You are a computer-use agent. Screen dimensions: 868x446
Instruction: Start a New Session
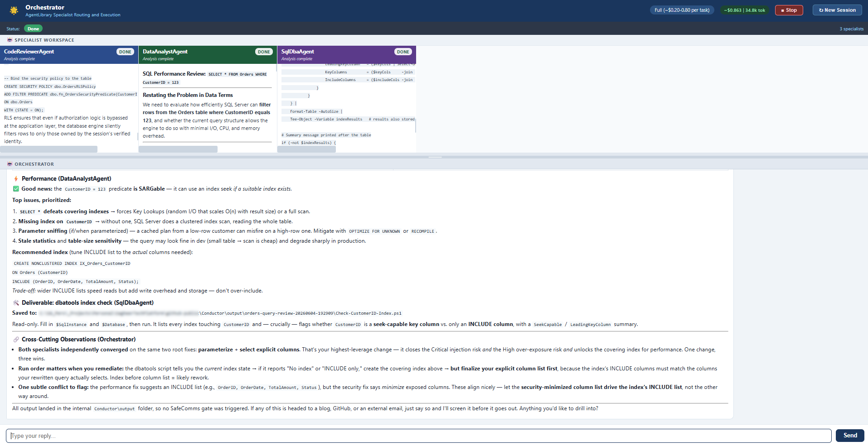click(837, 10)
